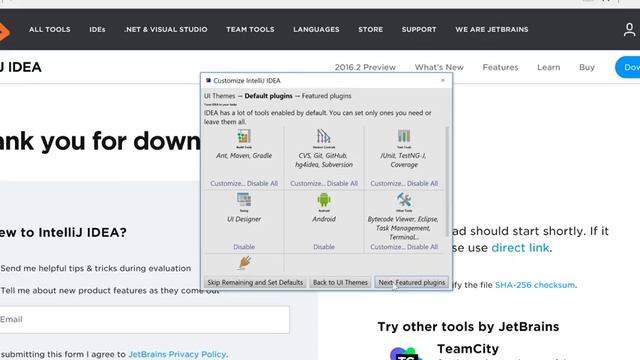Click the Test Tools icon above JUnit, TestNG-J
Image resolution: width=640 pixels, height=360 pixels.
pos(404,136)
